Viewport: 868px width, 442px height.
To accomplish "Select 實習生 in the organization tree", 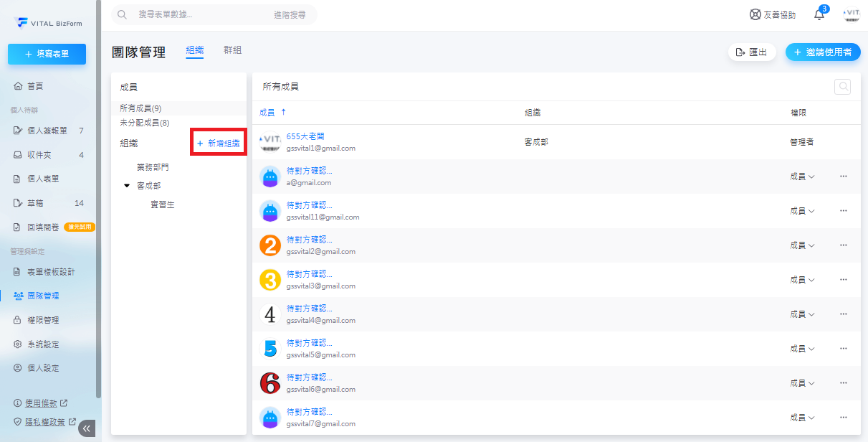I will coord(162,204).
